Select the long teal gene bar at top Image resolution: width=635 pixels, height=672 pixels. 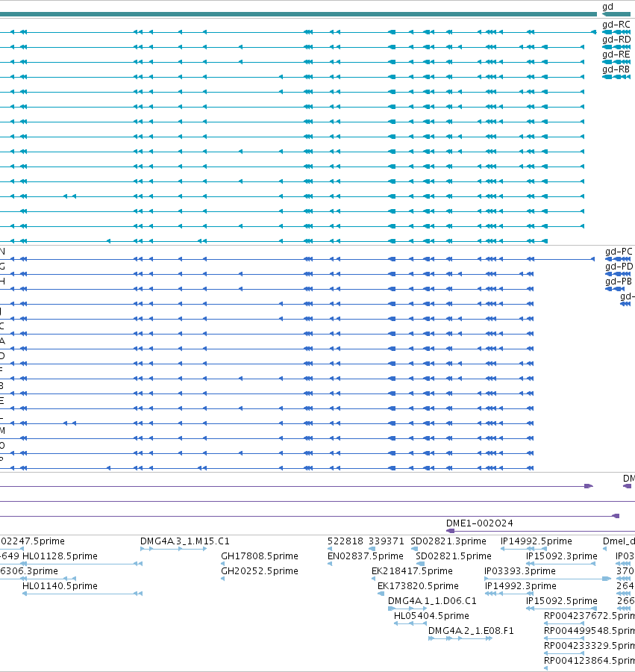click(x=298, y=14)
